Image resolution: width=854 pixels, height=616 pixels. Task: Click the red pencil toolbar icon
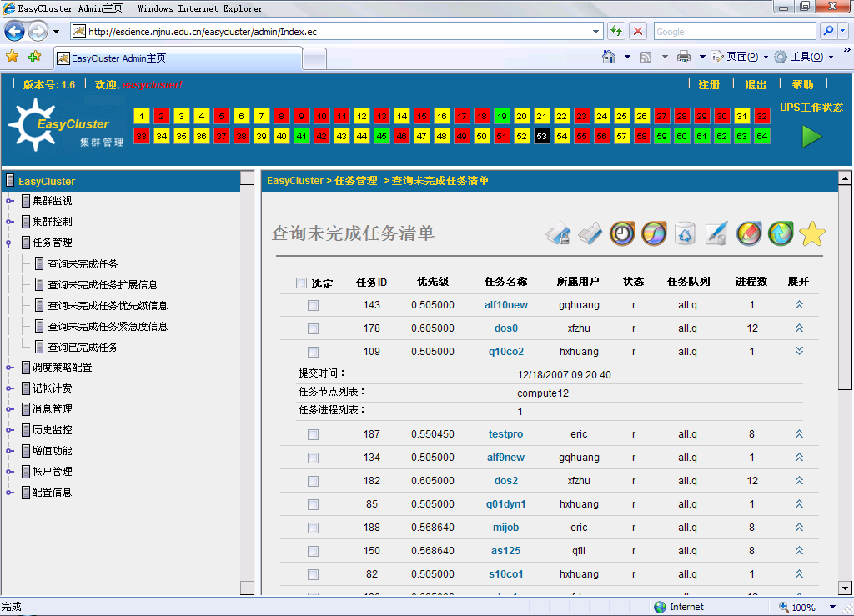point(749,233)
